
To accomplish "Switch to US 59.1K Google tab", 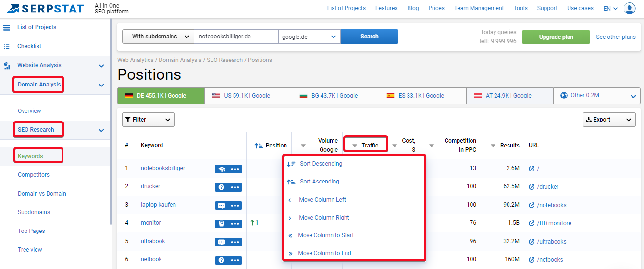I will (248, 96).
